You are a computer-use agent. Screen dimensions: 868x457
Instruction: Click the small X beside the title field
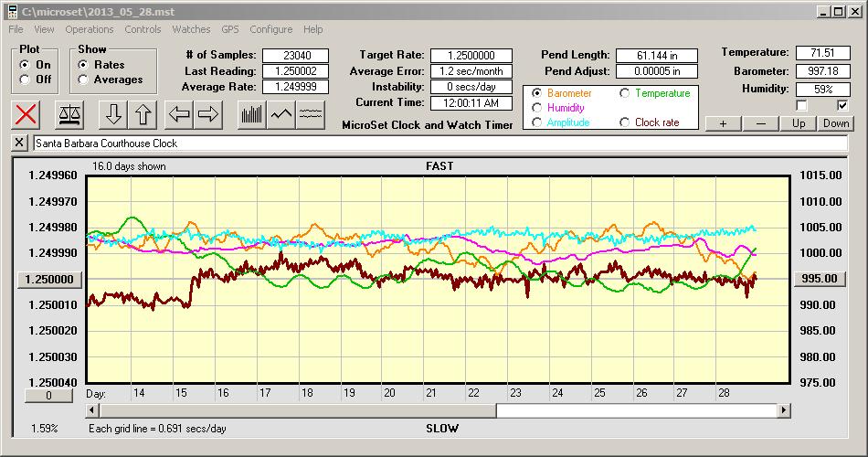pos(19,143)
